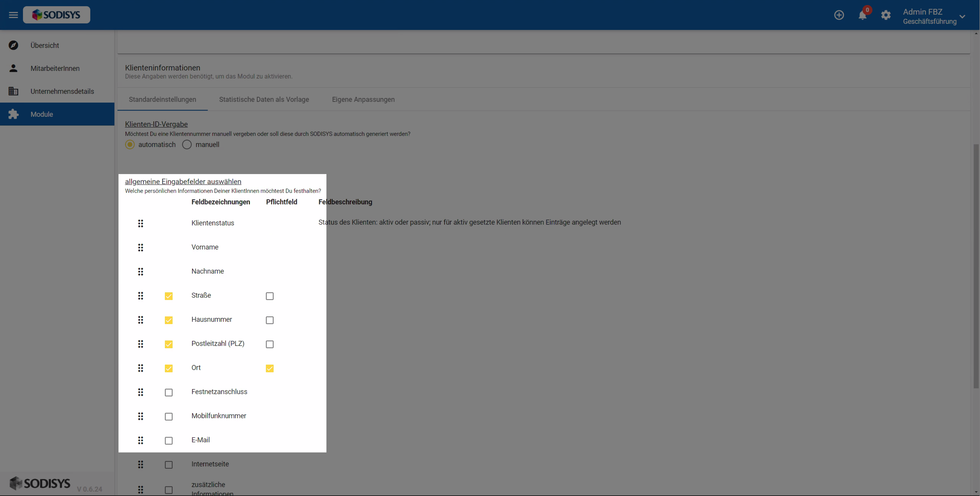Select the manuell radio button
Image resolution: width=980 pixels, height=496 pixels.
click(187, 144)
